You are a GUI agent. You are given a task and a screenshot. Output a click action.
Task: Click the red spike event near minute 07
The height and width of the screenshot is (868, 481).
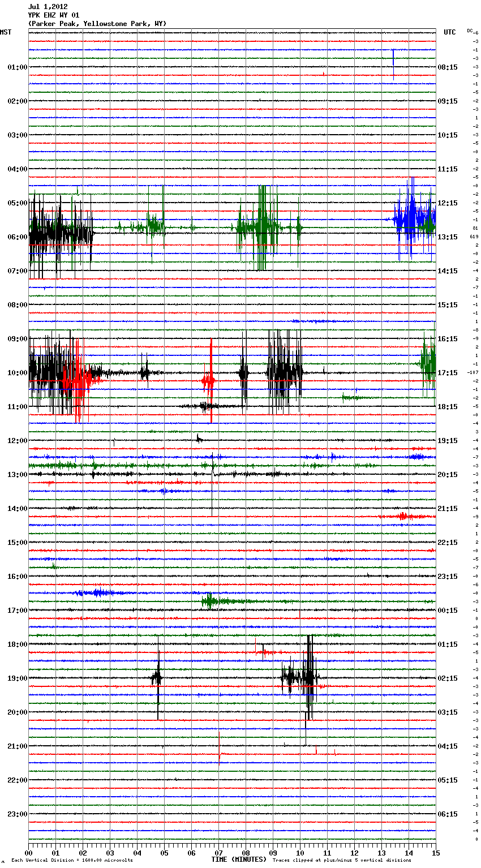pos(210,381)
